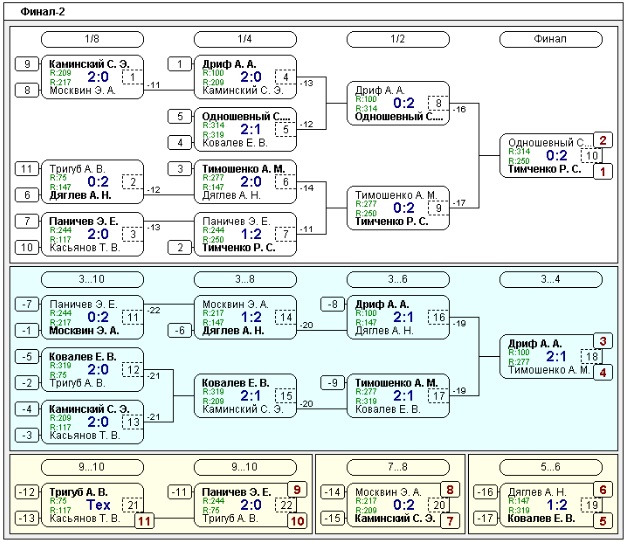The height and width of the screenshot is (542, 626).
Task: Click the "-14" box beside Москвин in 7...8
Action: pyautogui.click(x=333, y=492)
